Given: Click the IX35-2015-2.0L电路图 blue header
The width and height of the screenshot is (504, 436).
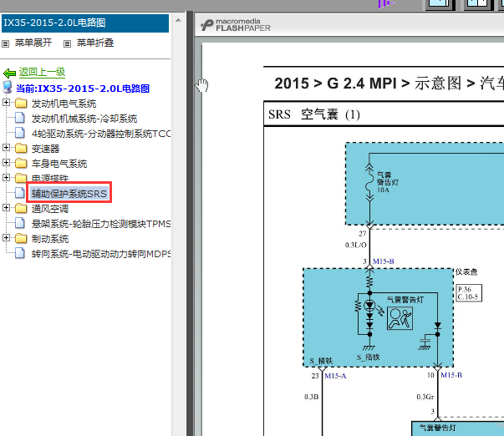Looking at the screenshot, I should [85, 23].
